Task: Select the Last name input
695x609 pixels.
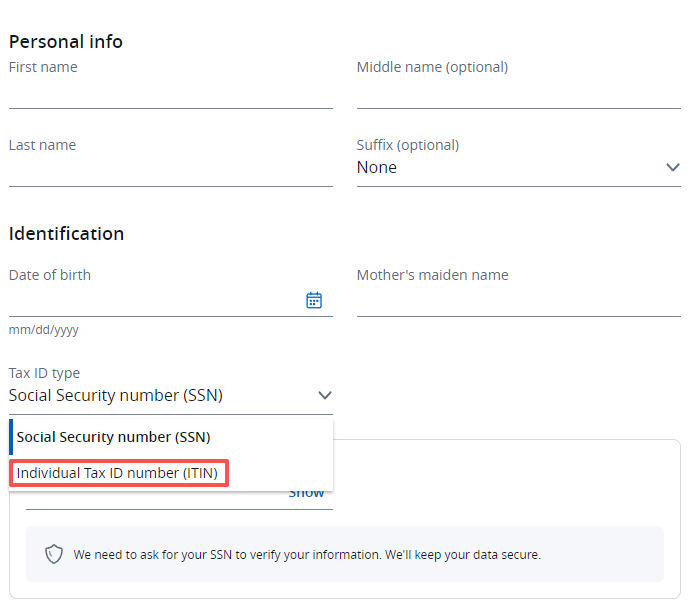Action: point(170,172)
